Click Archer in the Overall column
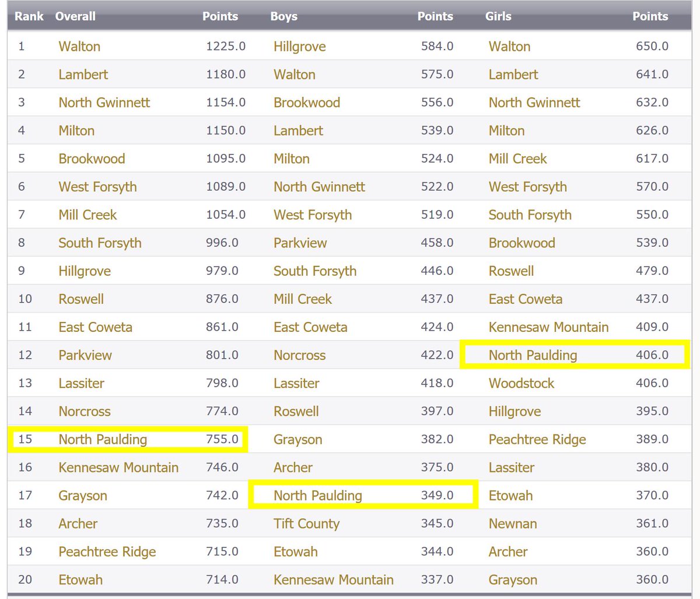The image size is (700, 599). tap(78, 524)
